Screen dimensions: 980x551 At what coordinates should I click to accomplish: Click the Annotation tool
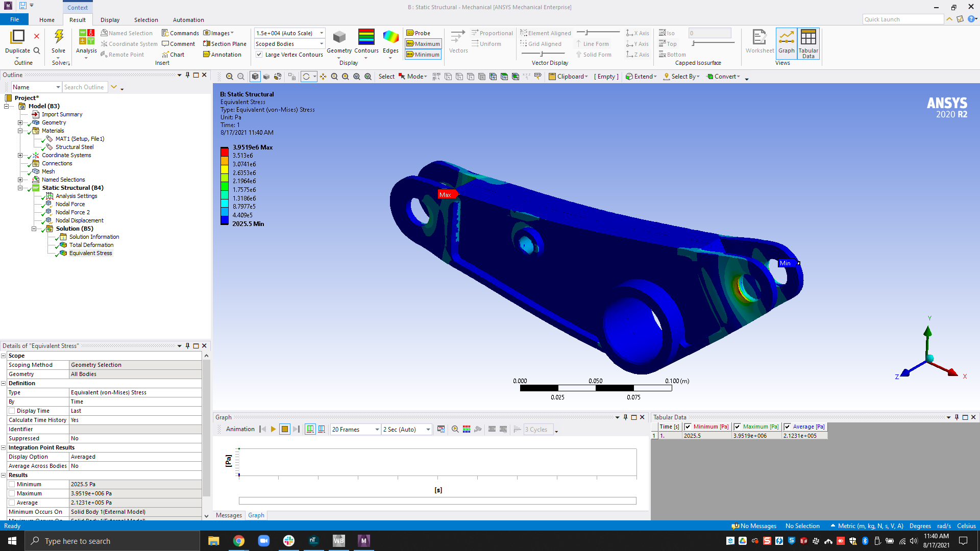[222, 55]
